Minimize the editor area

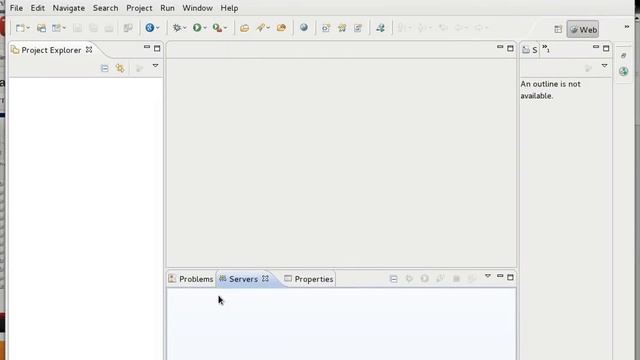point(500,47)
